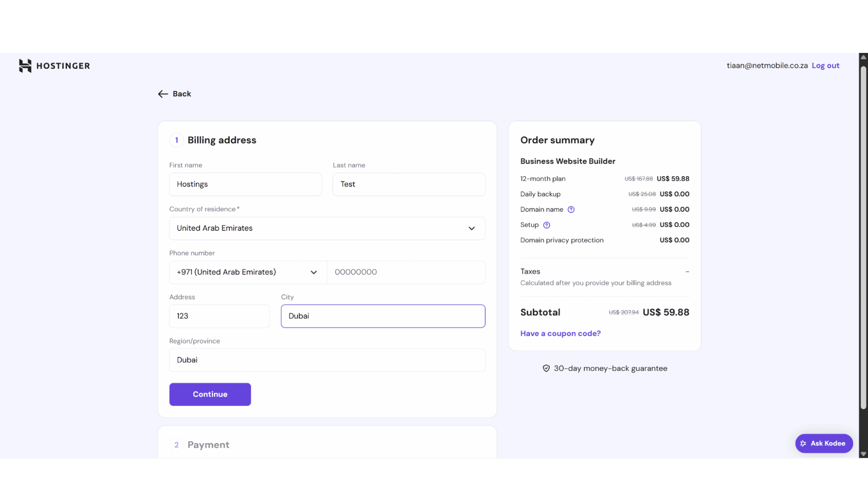Image resolution: width=868 pixels, height=488 pixels.
Task: Click the Business Website Builder title
Action: 568,161
